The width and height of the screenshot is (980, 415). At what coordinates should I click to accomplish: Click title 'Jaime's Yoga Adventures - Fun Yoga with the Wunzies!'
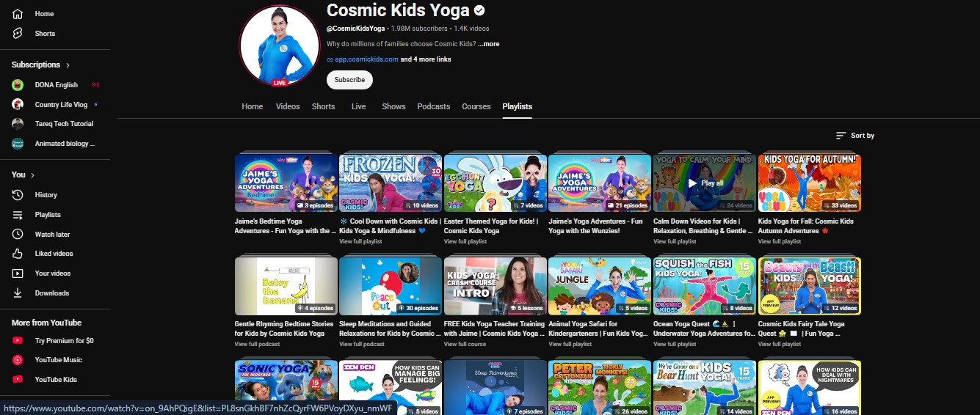click(595, 226)
